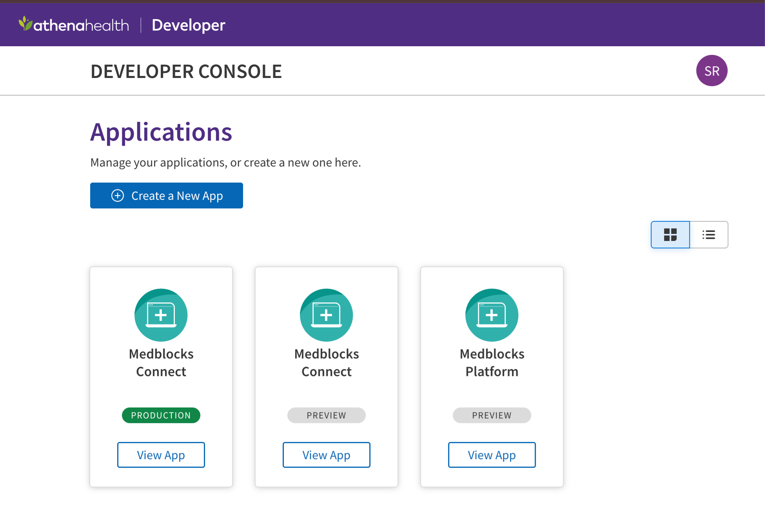The width and height of the screenshot is (765, 532).
Task: Open the SR user avatar menu
Action: (x=712, y=71)
